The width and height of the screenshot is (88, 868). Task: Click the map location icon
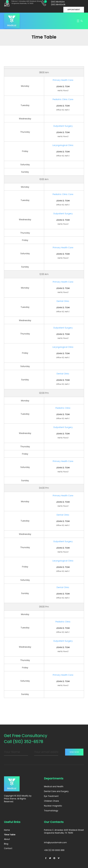7,3
